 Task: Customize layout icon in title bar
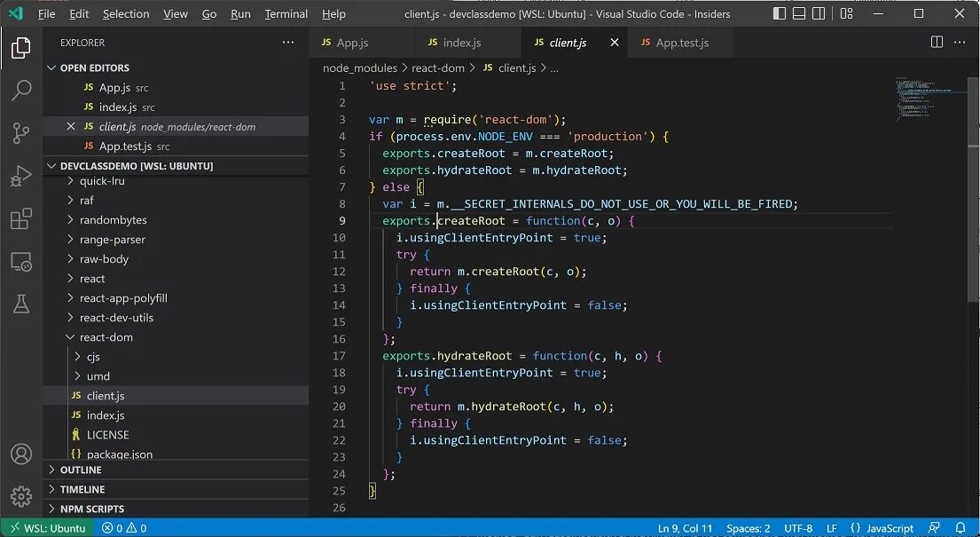(846, 13)
